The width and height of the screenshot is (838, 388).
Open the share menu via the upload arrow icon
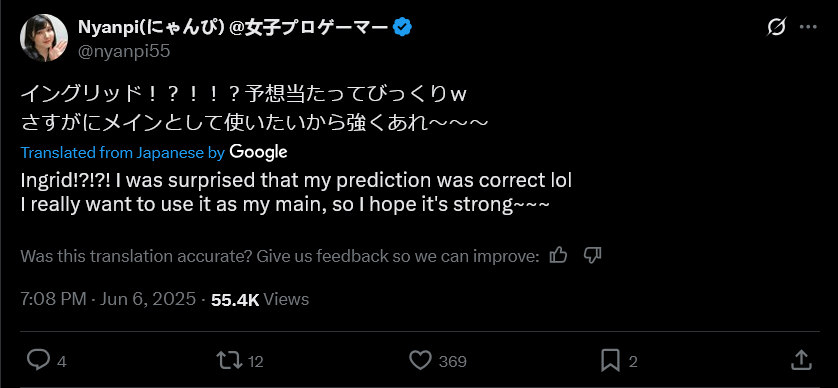[800, 360]
